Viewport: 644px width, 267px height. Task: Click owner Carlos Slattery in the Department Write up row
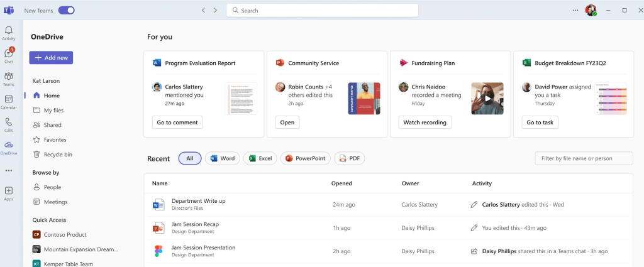point(419,205)
